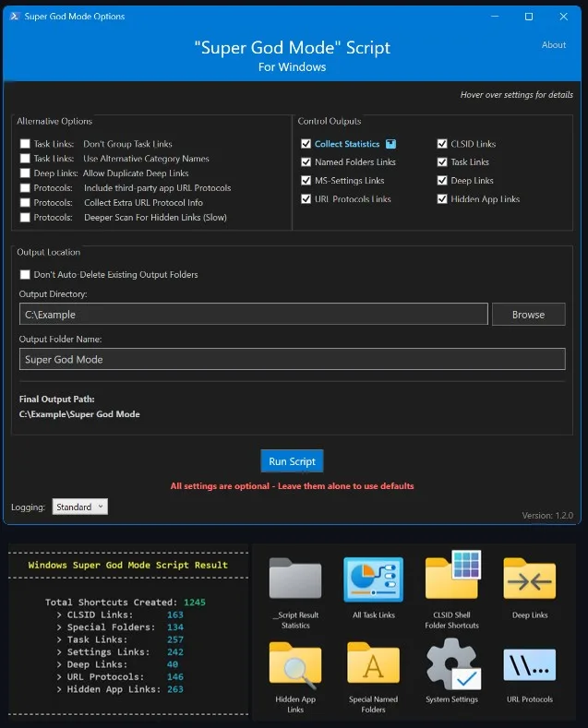The image size is (588, 728).
Task: Maximize the Super God Mode Options window
Action: point(529,17)
